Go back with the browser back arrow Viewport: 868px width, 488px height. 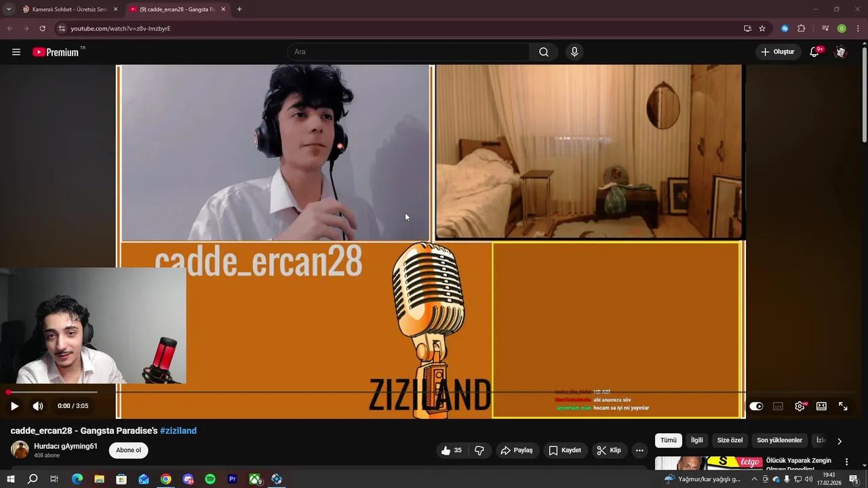[9, 28]
